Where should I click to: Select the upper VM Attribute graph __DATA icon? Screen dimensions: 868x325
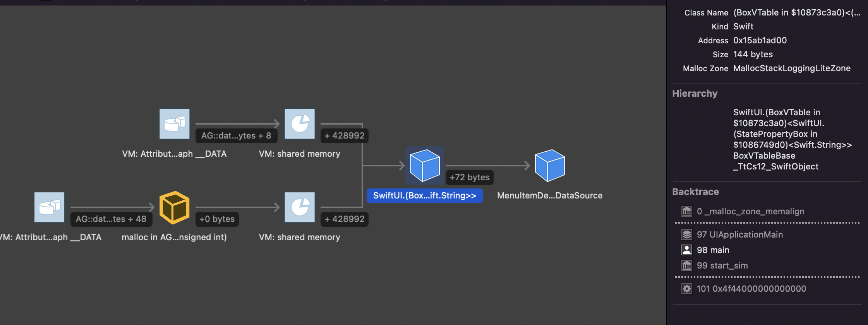(x=175, y=124)
